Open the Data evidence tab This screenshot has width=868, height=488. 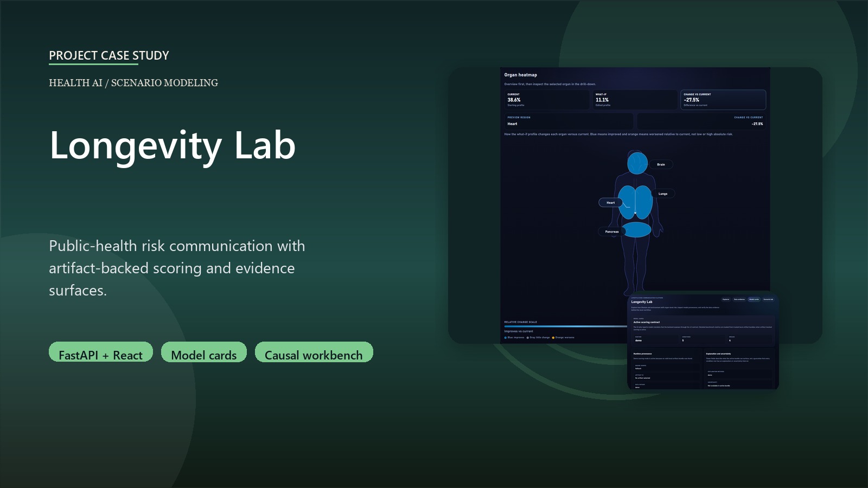[739, 299]
